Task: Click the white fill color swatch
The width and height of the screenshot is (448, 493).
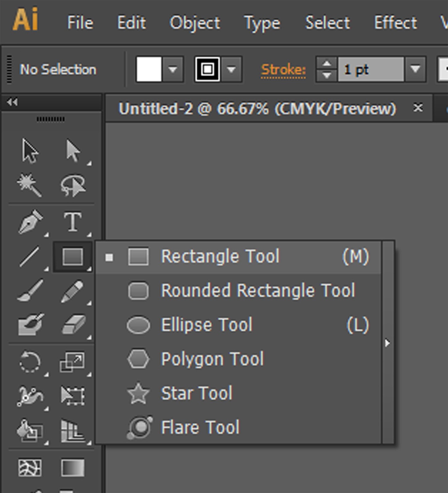Action: (x=149, y=69)
